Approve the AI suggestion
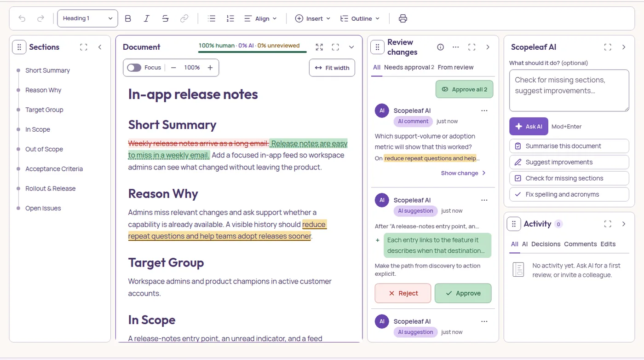 click(x=463, y=293)
